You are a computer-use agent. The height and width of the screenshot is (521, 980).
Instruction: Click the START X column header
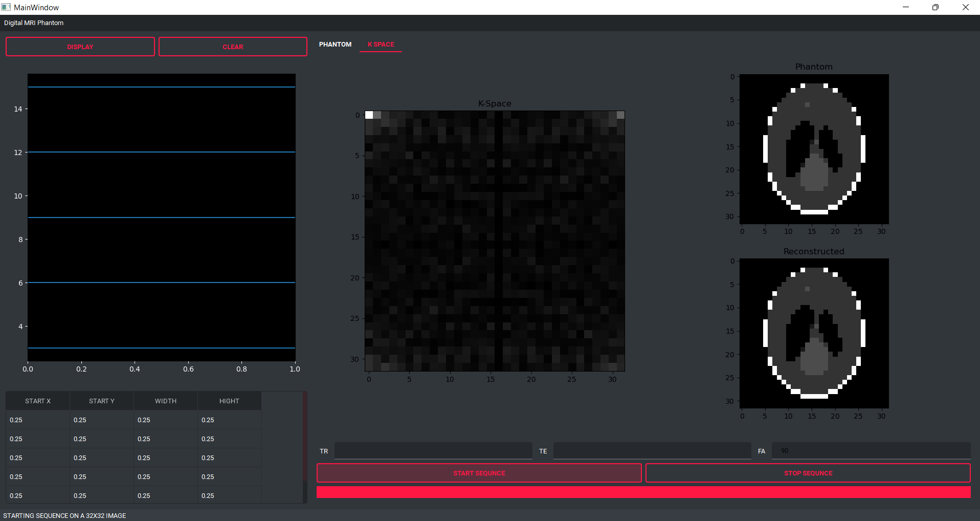[x=37, y=401]
